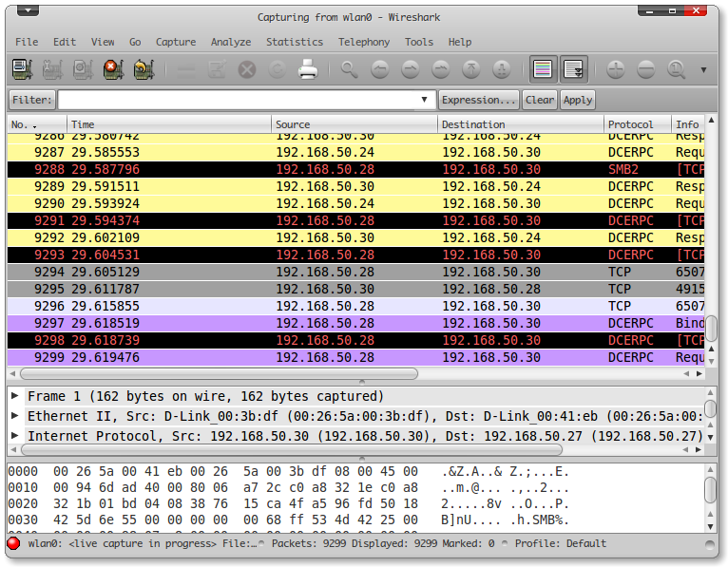Focus the display filter input field
The width and height of the screenshot is (728, 567).
click(x=237, y=100)
